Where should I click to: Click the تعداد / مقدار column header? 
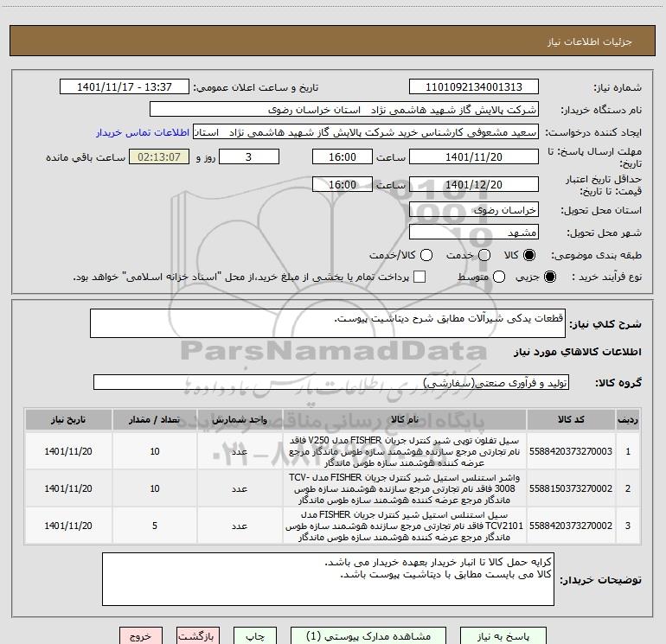155,419
